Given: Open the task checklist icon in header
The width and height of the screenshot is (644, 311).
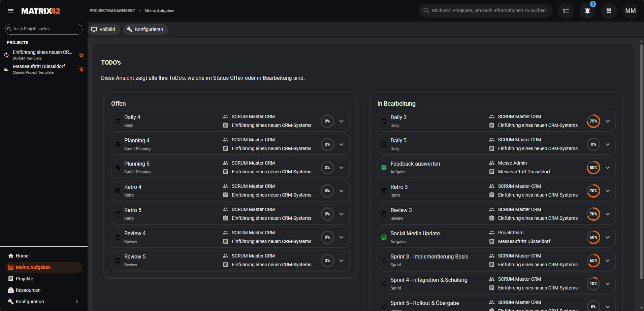Looking at the screenshot, I should coord(566,11).
